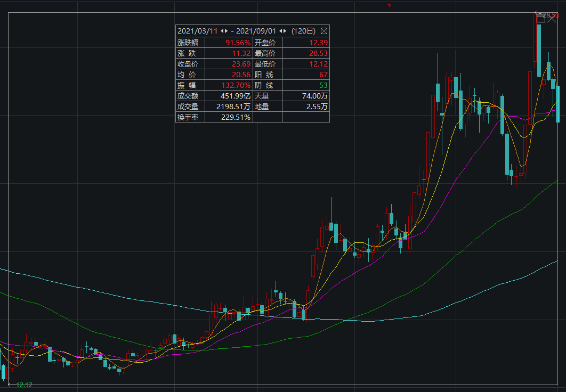Viewport: 566px width, 392px height.
Task: Click the 换手率 value 229.51%
Action: pos(236,117)
